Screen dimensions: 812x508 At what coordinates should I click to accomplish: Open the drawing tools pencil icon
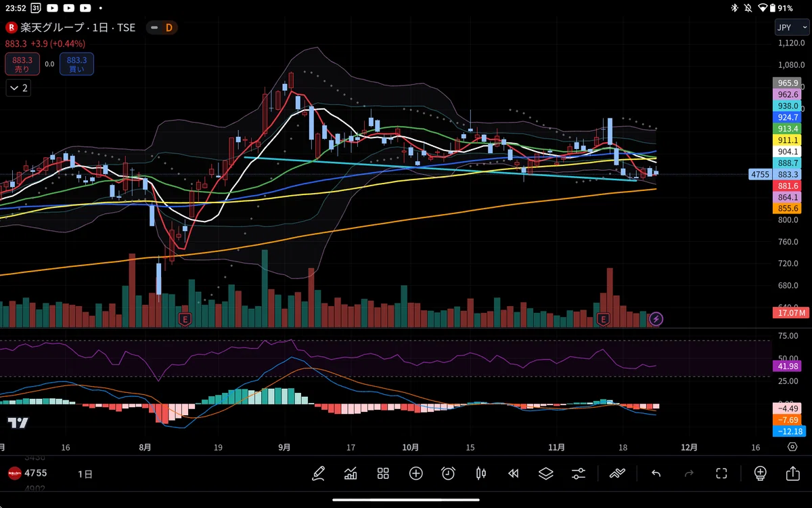click(x=318, y=473)
